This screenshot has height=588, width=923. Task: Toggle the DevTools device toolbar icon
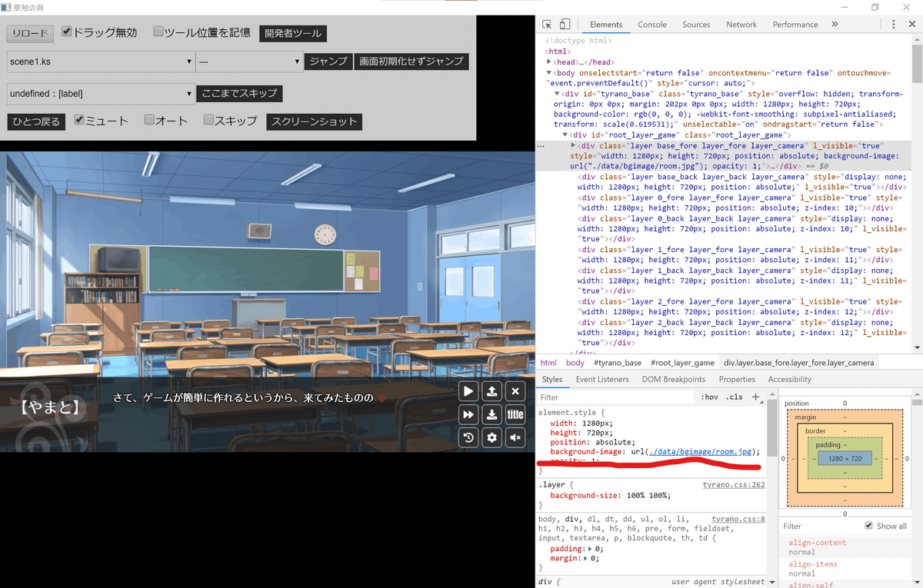(565, 25)
